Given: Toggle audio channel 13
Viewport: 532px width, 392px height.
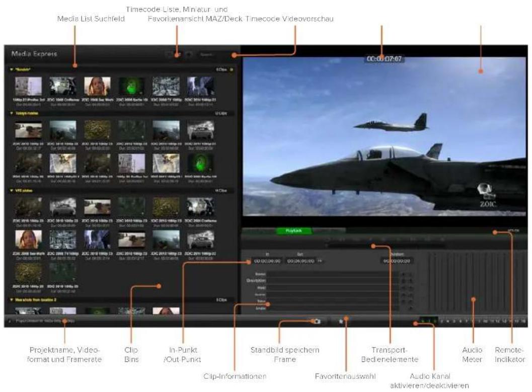Looking at the screenshot, I should tap(504, 321).
